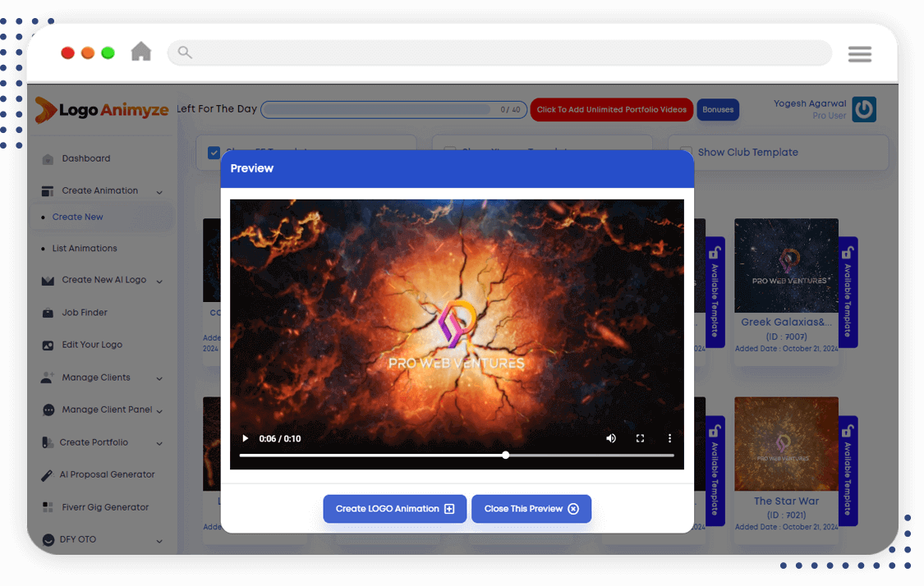Click the browser home icon

[x=141, y=53]
